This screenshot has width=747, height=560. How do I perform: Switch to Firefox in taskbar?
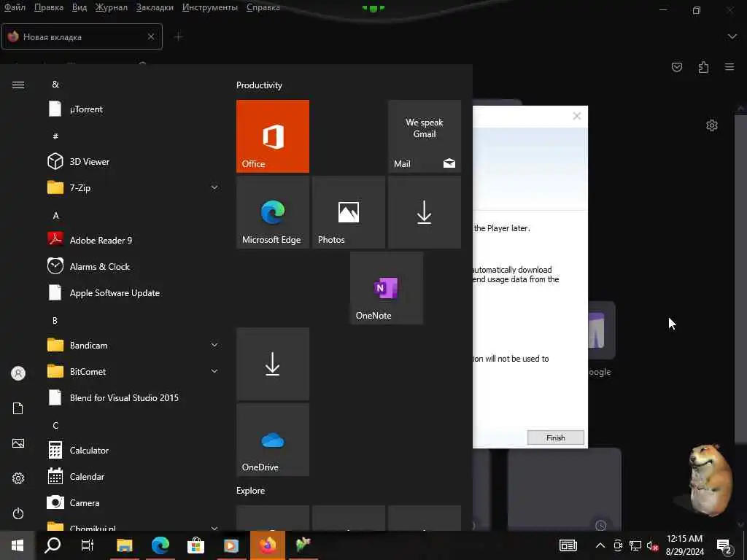268,545
